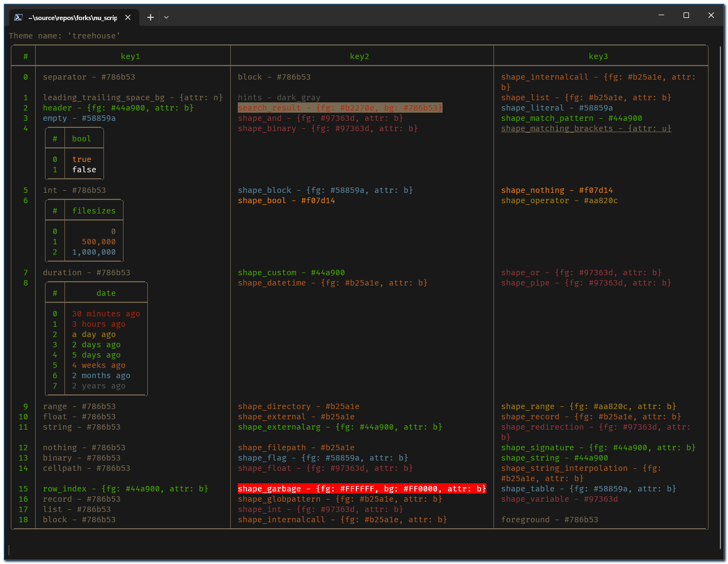Click the 'true' value in bool table

(x=82, y=159)
